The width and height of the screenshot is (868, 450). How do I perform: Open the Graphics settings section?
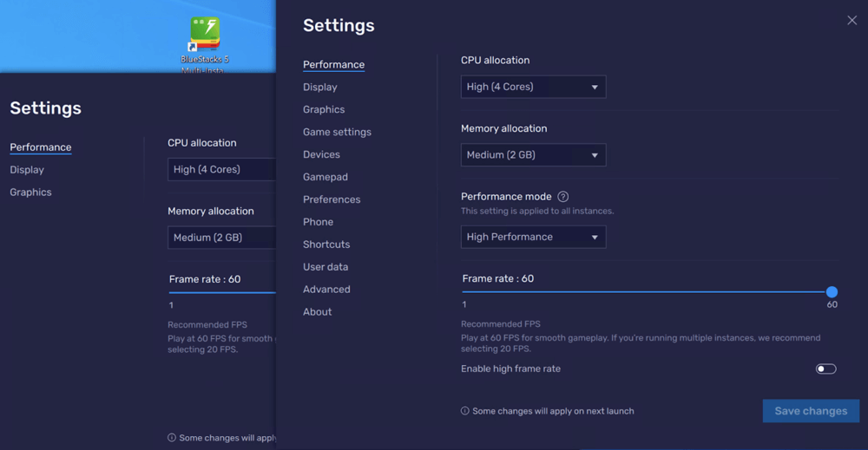(x=324, y=110)
